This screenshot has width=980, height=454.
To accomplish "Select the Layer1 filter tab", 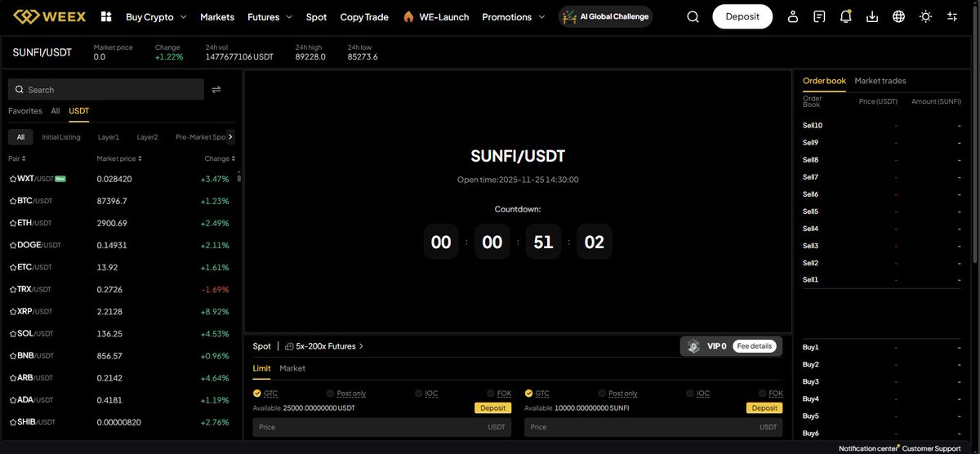I will [109, 137].
